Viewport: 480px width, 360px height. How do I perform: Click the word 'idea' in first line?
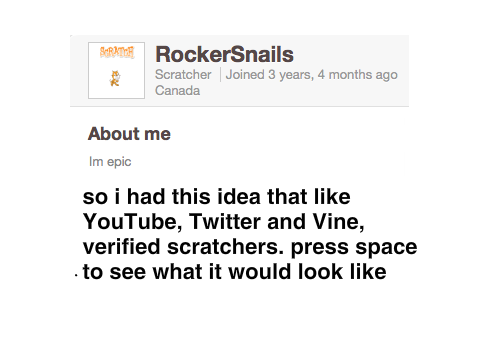click(x=239, y=197)
